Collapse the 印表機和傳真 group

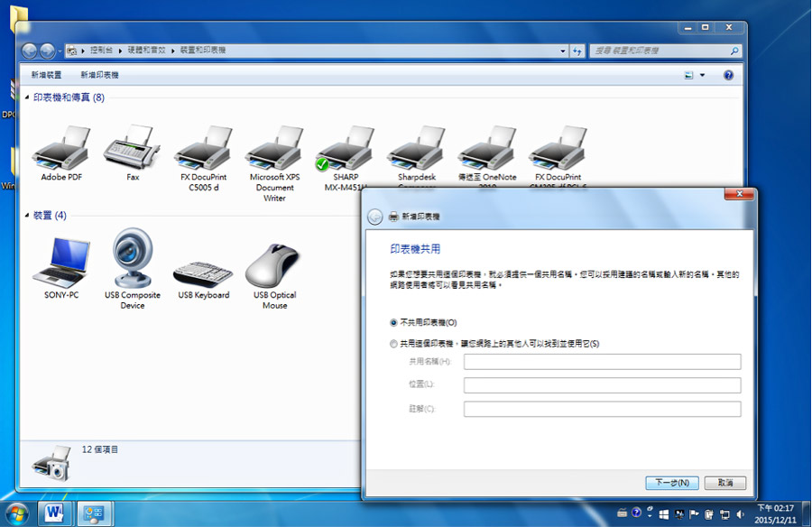coord(27,97)
